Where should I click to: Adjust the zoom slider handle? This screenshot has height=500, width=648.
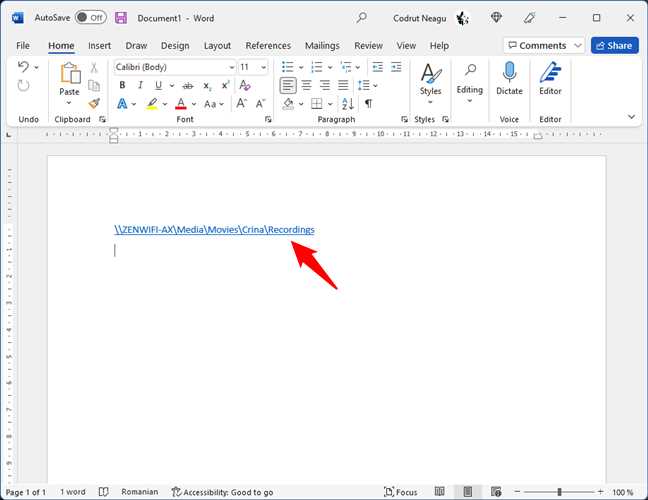[x=559, y=492]
